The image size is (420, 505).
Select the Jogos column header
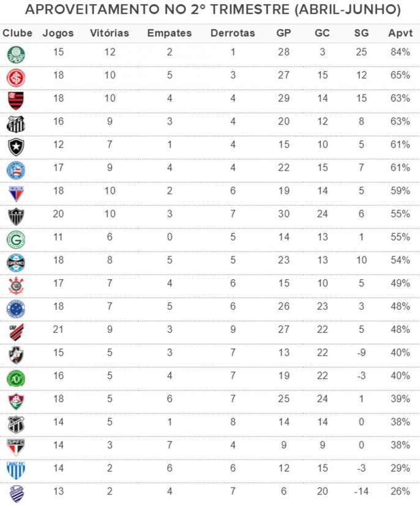[58, 33]
